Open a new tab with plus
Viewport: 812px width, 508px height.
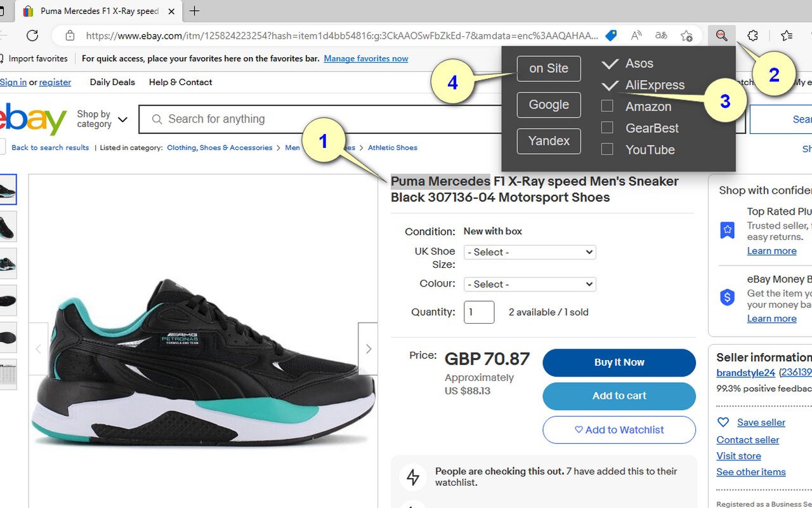click(x=194, y=11)
